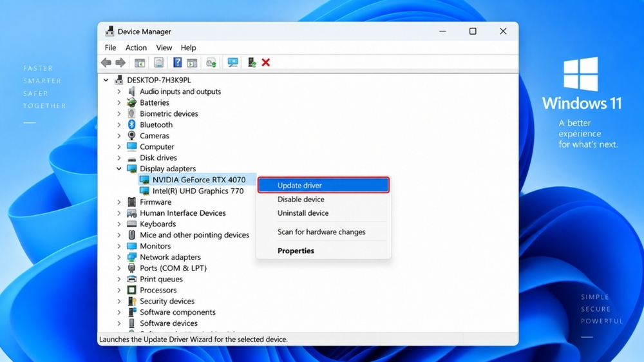This screenshot has height=362, width=644.
Task: Choose Properties from context menu
Action: tap(324, 251)
